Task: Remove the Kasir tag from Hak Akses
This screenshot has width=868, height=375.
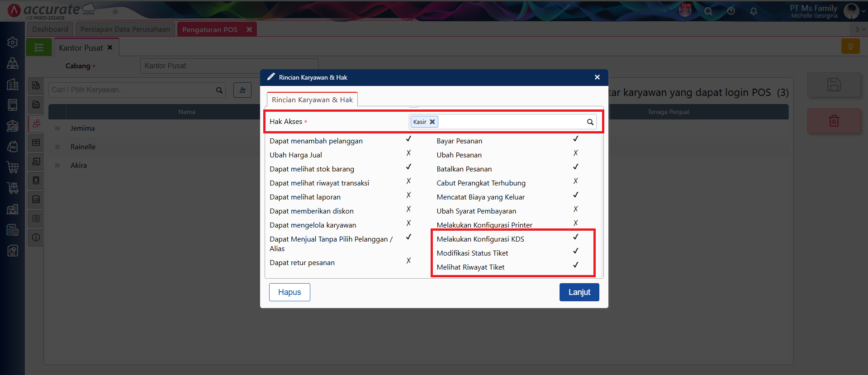Action: pyautogui.click(x=432, y=122)
